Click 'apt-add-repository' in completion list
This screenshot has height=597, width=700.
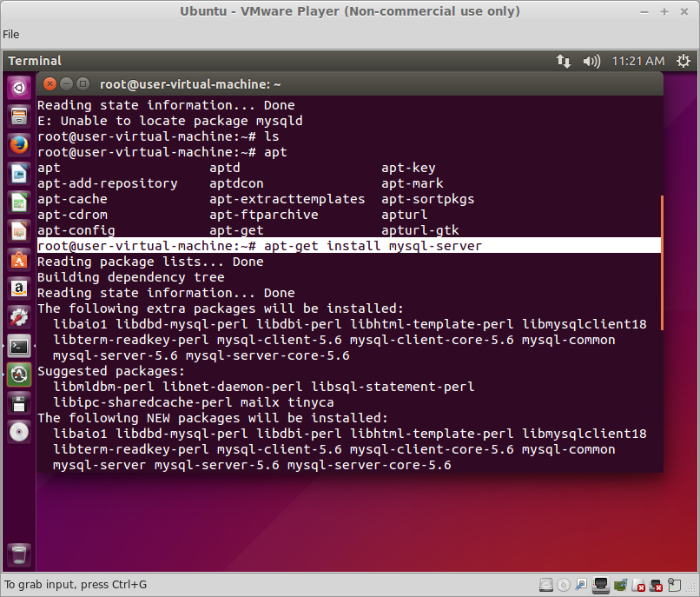[108, 183]
